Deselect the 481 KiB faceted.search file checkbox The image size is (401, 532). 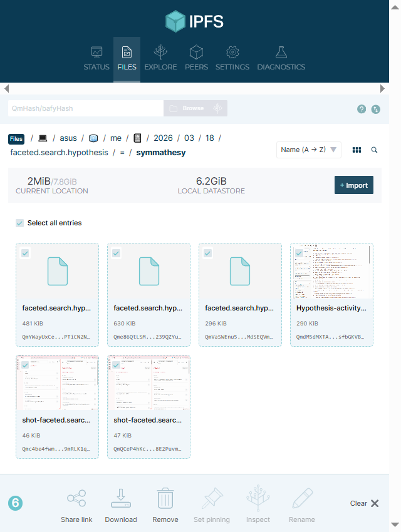pos(25,253)
